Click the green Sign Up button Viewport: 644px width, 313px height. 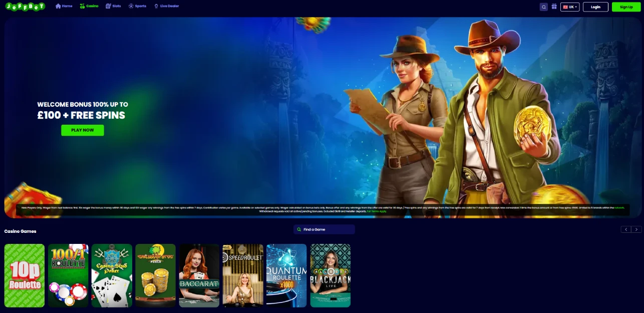(626, 7)
